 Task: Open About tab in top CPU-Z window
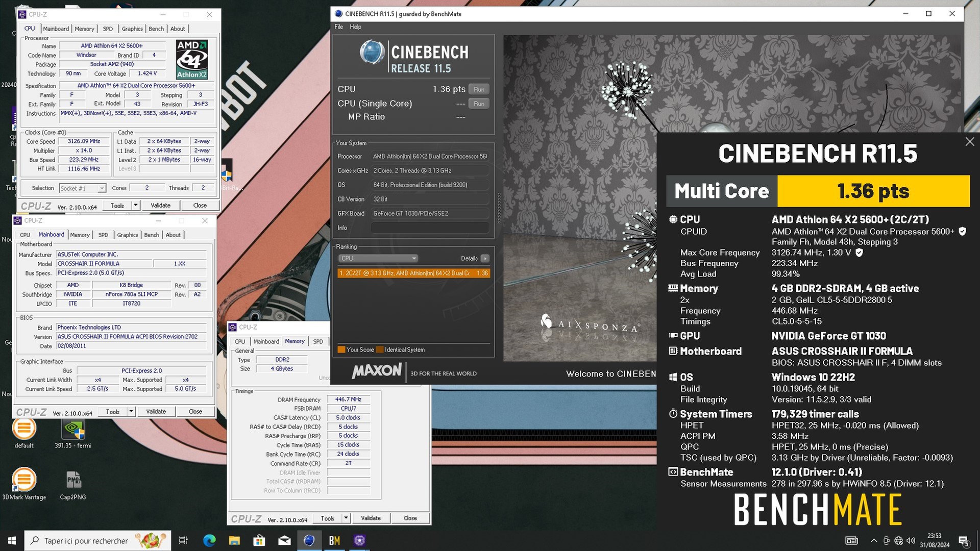coord(178,29)
